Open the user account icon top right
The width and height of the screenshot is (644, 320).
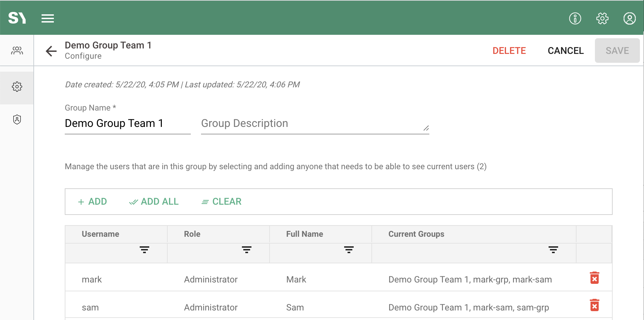(x=630, y=18)
